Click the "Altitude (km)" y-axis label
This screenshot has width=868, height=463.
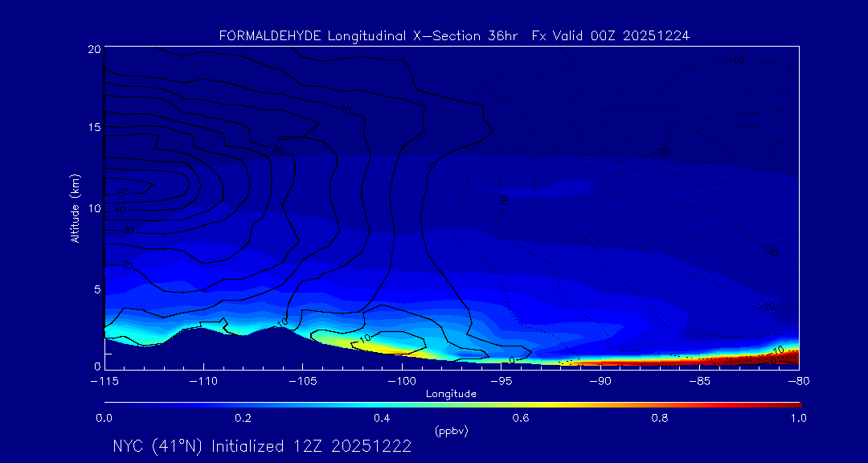[75, 207]
